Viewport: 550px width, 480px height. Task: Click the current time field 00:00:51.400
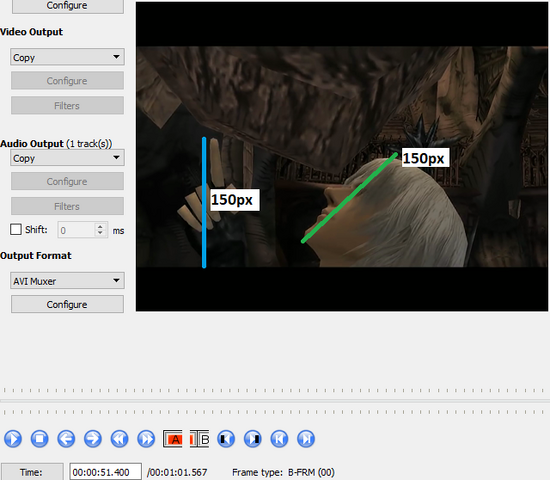point(106,472)
